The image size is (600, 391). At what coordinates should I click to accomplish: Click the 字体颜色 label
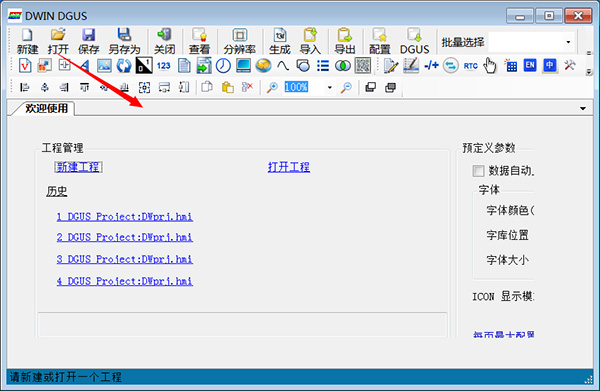coord(510,210)
